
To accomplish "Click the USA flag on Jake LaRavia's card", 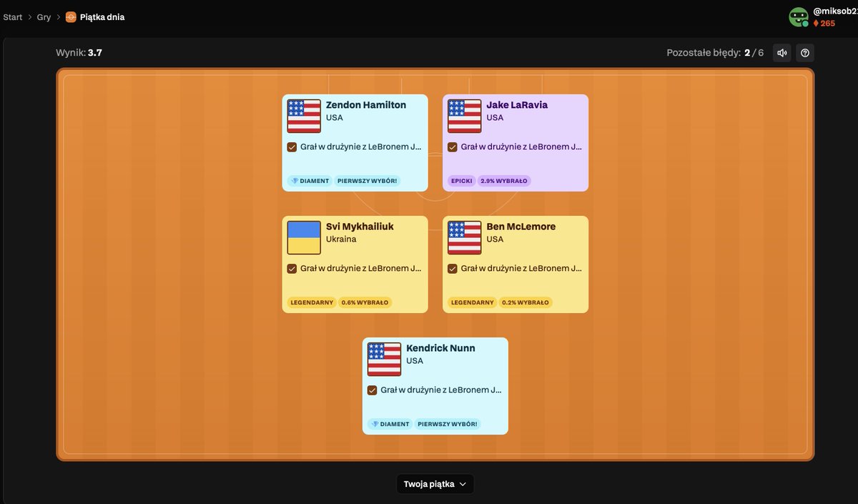I will [465, 116].
